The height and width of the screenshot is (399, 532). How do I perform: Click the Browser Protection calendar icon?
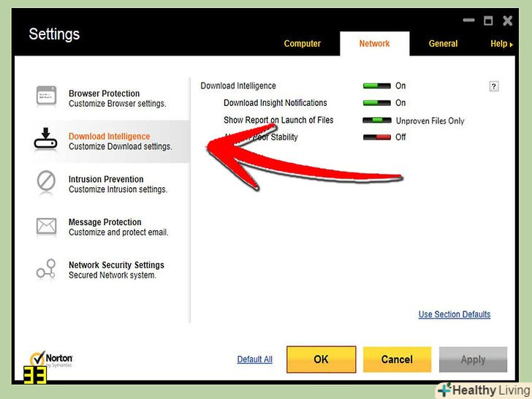pos(46,95)
